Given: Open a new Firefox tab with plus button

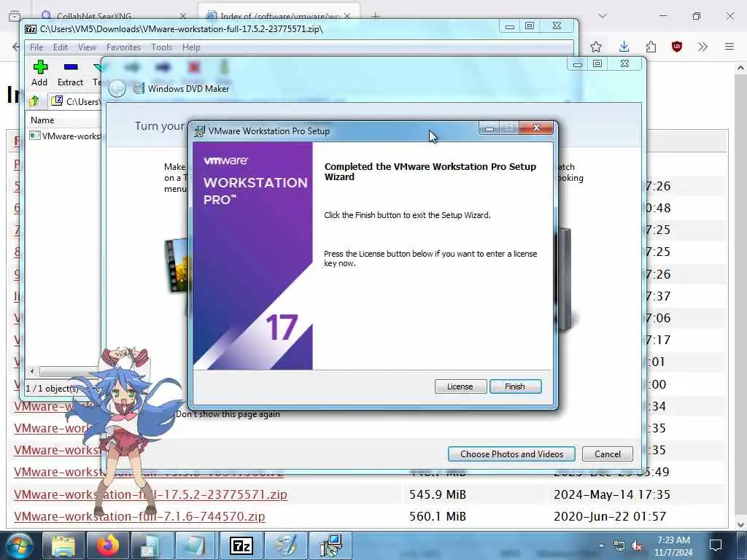Looking at the screenshot, I should coord(376,16).
